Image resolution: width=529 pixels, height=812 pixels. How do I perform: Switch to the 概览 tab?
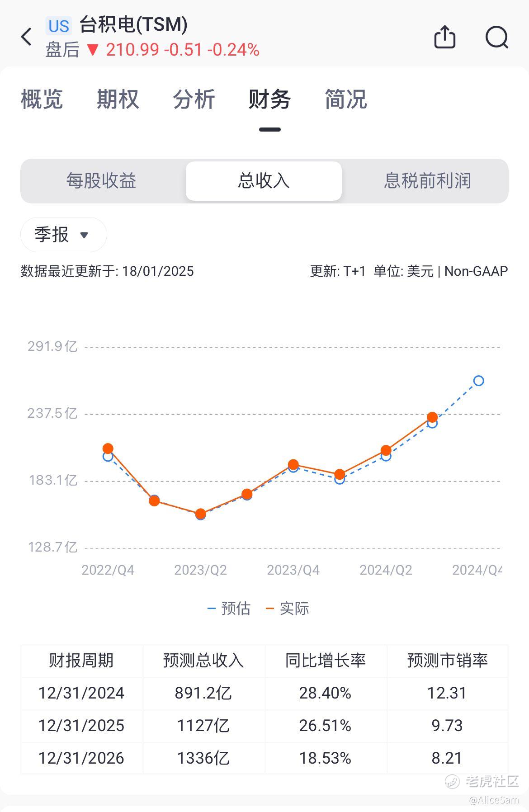(x=42, y=99)
